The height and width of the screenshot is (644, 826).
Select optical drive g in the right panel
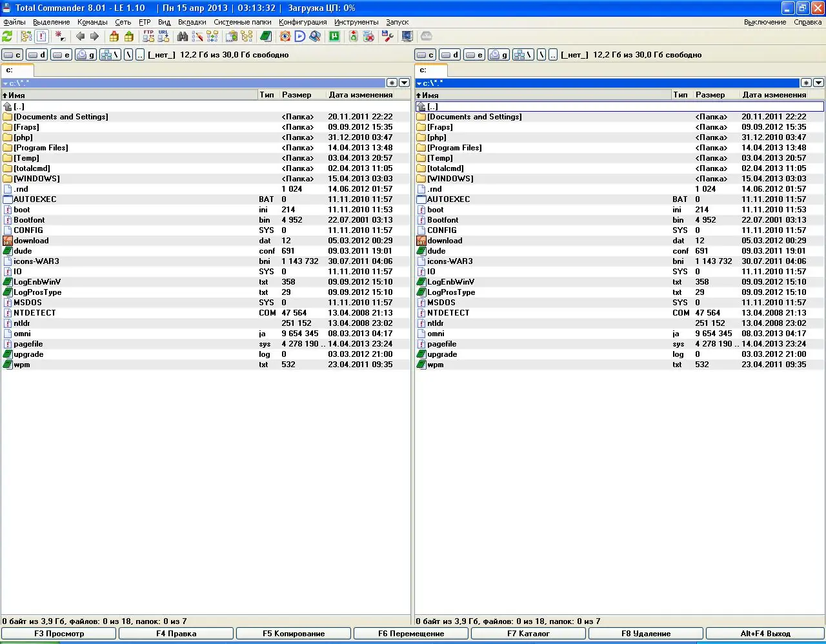coord(499,55)
